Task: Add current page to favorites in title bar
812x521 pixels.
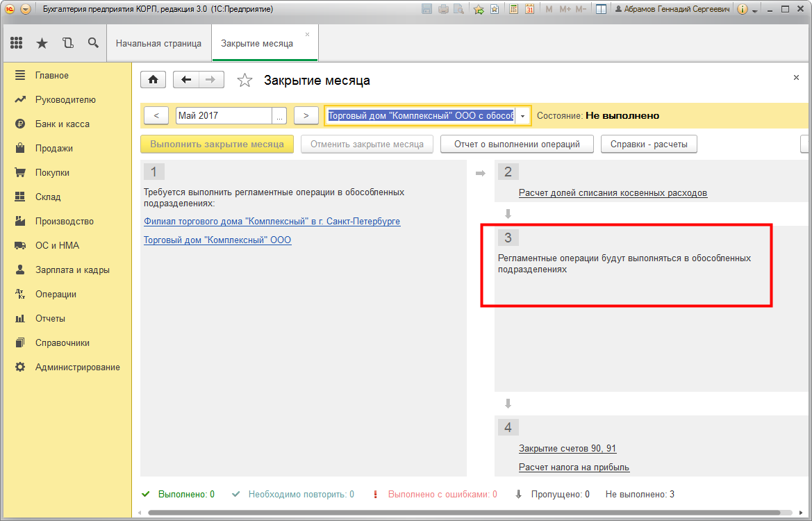Action: [479, 9]
